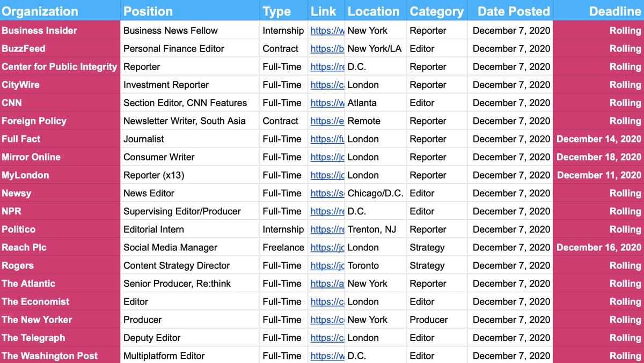The height and width of the screenshot is (363, 644).
Task: Select the Center for Public Integrity cell
Action: point(59,67)
